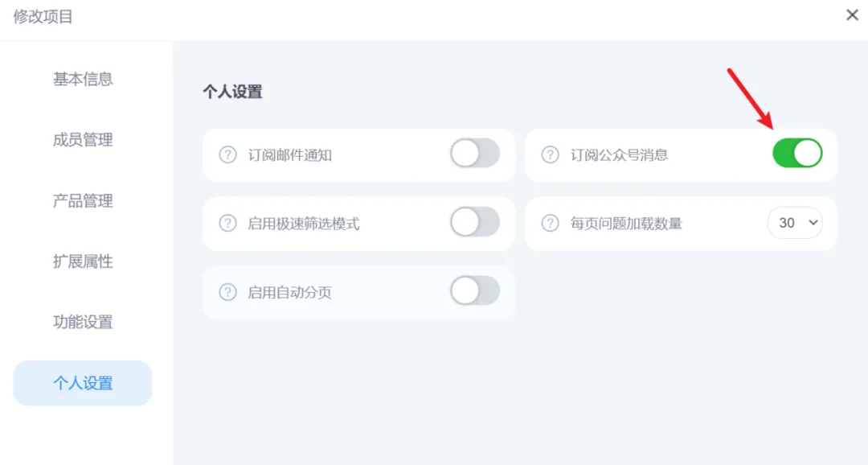
Task: Click the 每页问题加载数量 label text
Action: [x=626, y=223]
